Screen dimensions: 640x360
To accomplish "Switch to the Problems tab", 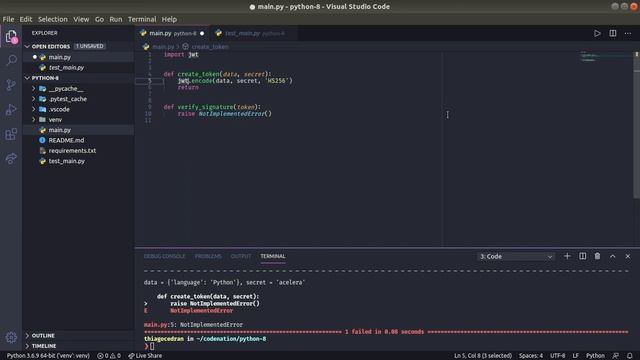I will pos(208,256).
